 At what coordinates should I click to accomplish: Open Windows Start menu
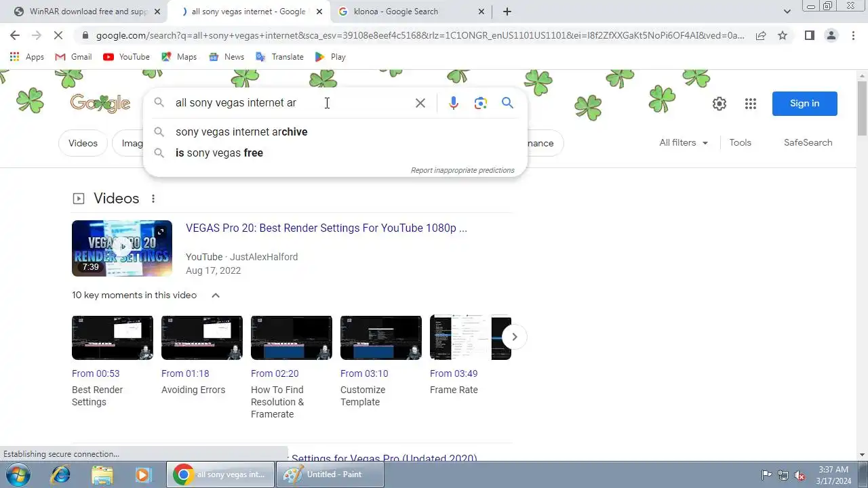(17, 474)
